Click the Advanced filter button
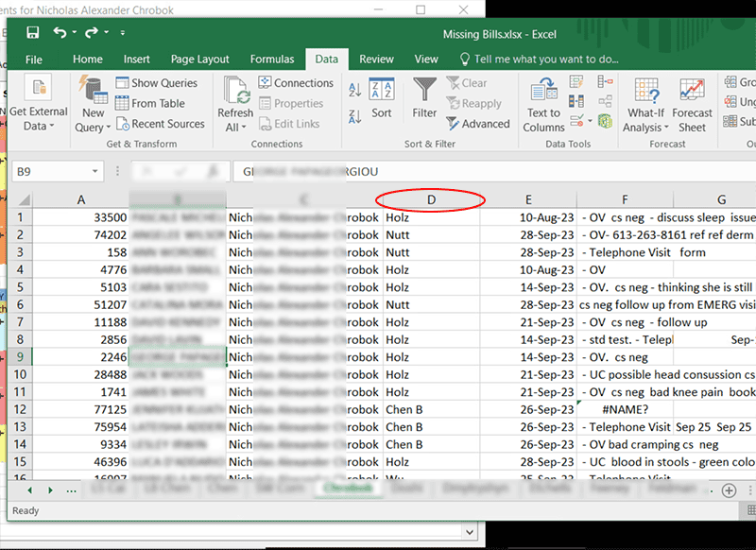Viewport: 756px width, 550px height. click(x=477, y=124)
